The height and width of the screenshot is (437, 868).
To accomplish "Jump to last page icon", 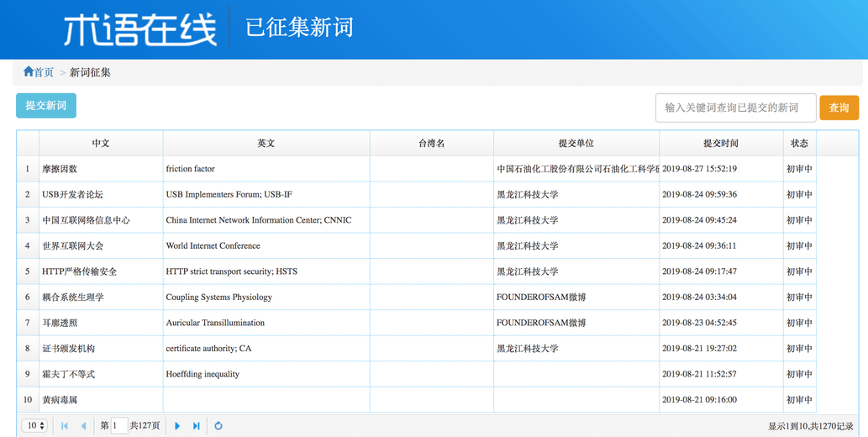I will pyautogui.click(x=196, y=426).
